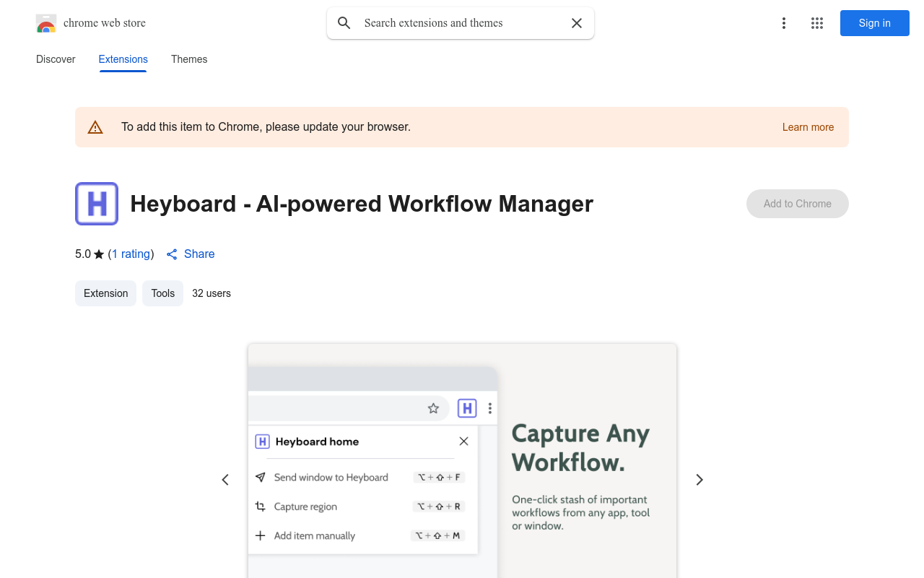The width and height of the screenshot is (924, 578).
Task: Switch to the Extensions tab
Action: [123, 59]
